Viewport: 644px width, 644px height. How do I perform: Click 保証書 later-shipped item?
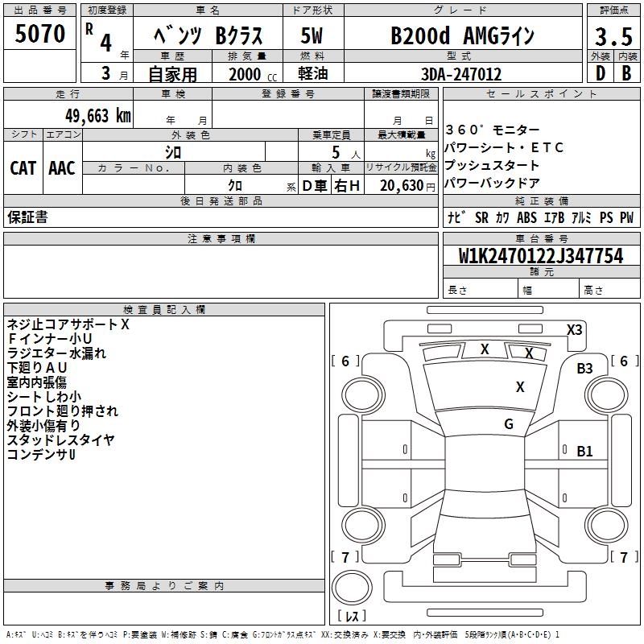pyautogui.click(x=27, y=217)
